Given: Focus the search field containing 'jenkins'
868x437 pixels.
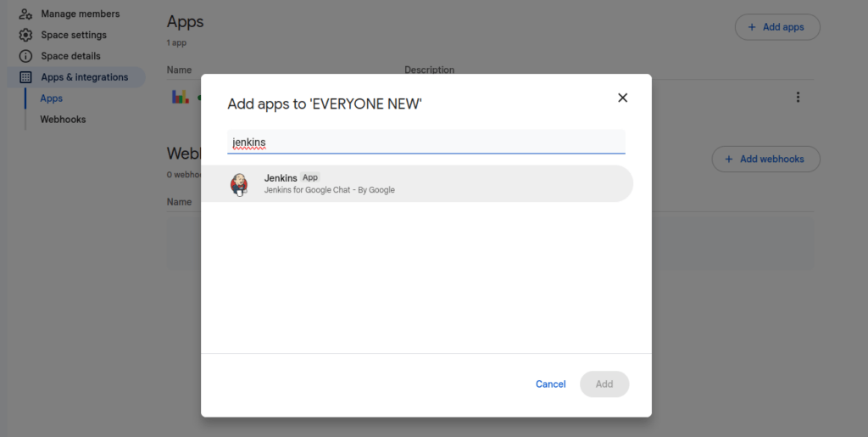Looking at the screenshot, I should pyautogui.click(x=426, y=142).
